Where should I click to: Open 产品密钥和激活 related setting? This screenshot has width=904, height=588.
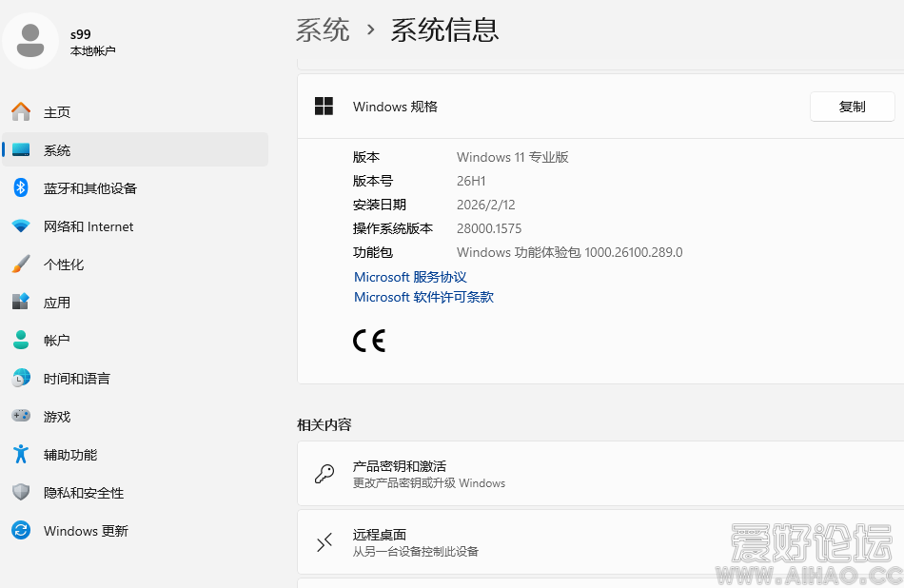point(600,474)
